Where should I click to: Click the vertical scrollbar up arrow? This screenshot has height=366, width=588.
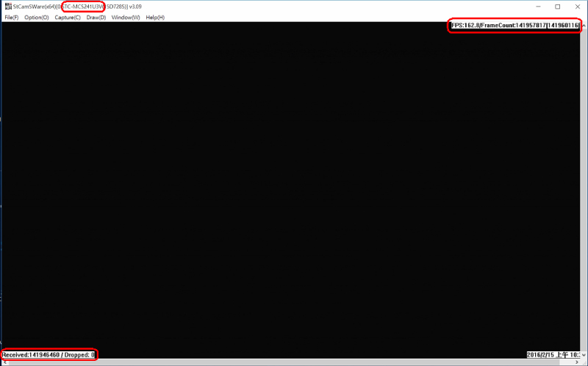584,25
